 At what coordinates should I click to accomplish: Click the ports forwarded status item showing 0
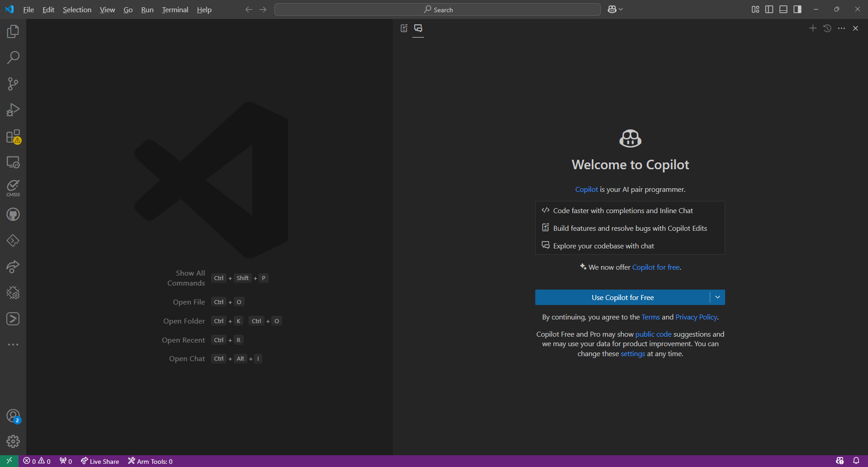[66, 461]
